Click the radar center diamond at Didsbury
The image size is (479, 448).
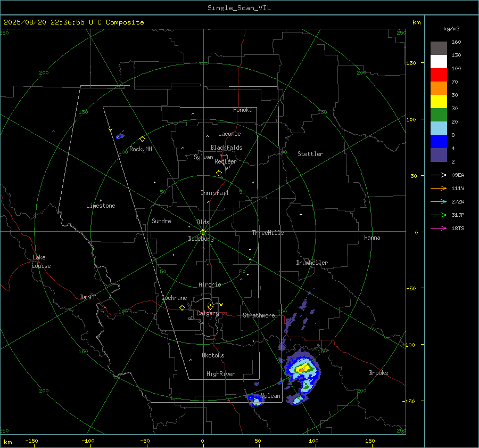[203, 232]
